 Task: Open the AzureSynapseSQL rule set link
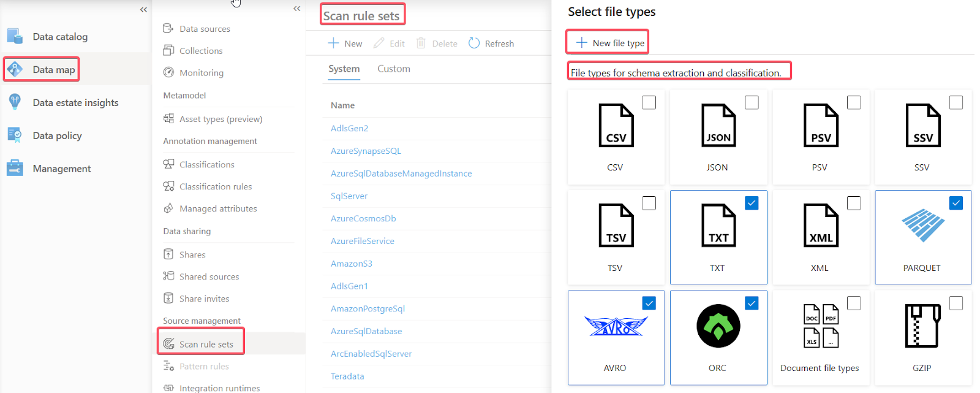pyautogui.click(x=366, y=151)
